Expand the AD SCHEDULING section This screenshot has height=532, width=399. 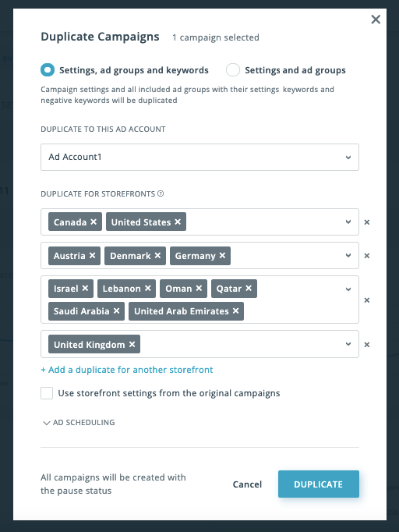[x=78, y=423]
